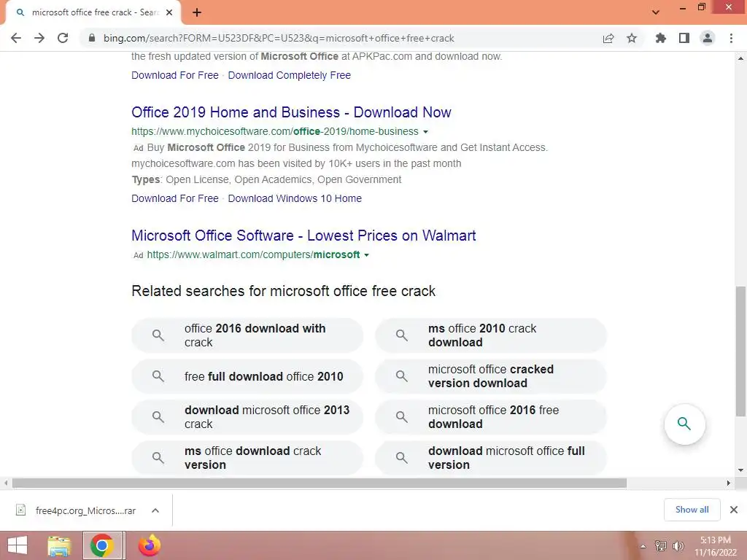
Task: Show hidden tray icons arrow
Action: [x=643, y=546]
